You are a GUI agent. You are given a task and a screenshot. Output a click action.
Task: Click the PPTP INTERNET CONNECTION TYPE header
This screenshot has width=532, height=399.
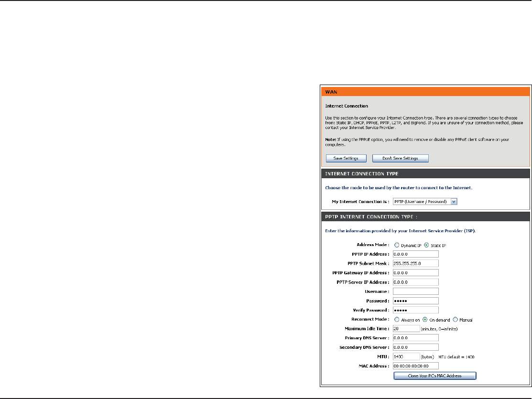click(425, 217)
